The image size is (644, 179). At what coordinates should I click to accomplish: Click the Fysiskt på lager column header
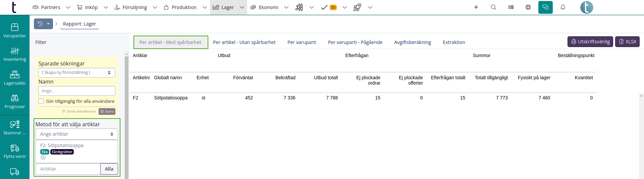(x=534, y=78)
